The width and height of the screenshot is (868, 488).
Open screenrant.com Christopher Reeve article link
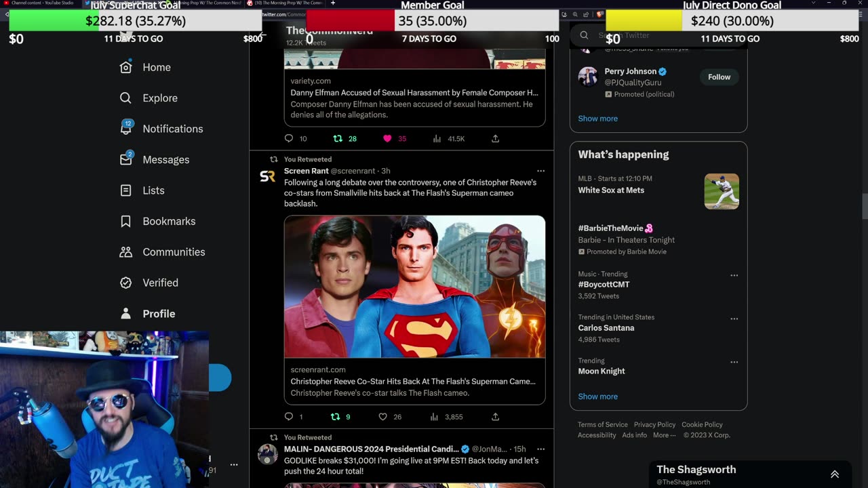pyautogui.click(x=414, y=381)
